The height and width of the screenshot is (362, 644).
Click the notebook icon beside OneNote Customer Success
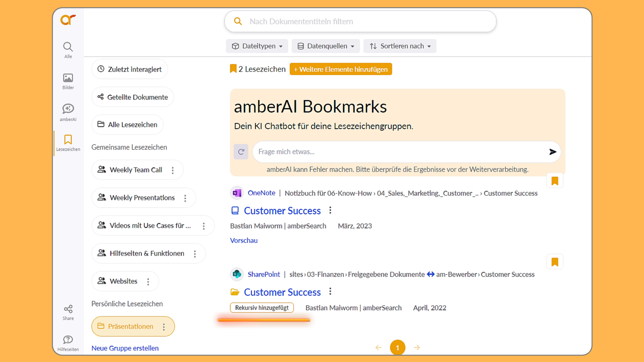(x=235, y=210)
